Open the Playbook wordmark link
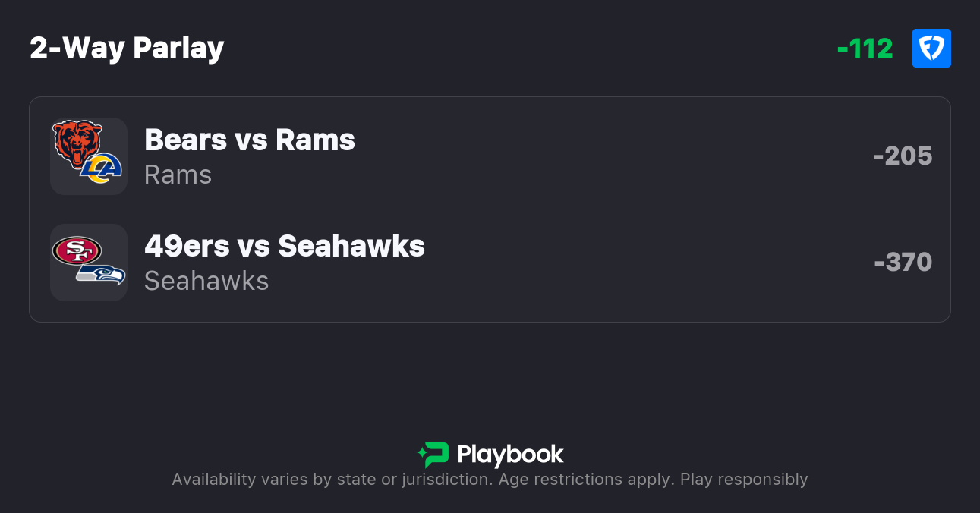The image size is (980, 513). [510, 455]
